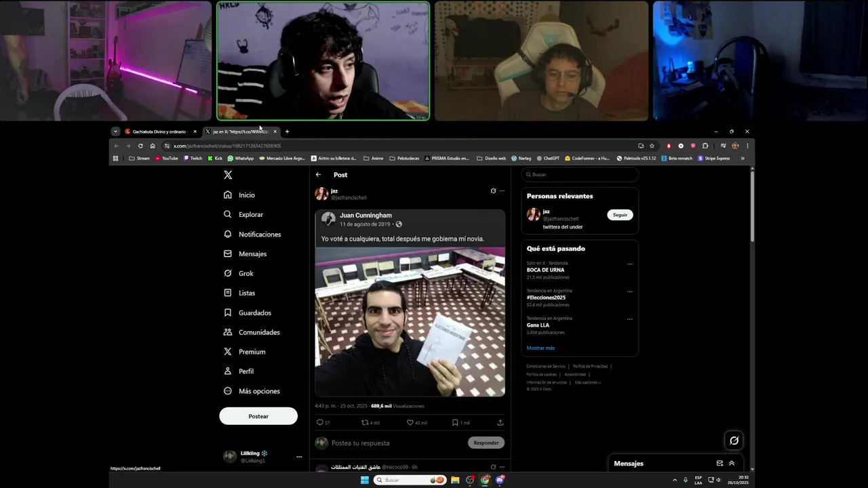
Task: Repost the post with 4 mil reposts
Action: [x=365, y=422]
